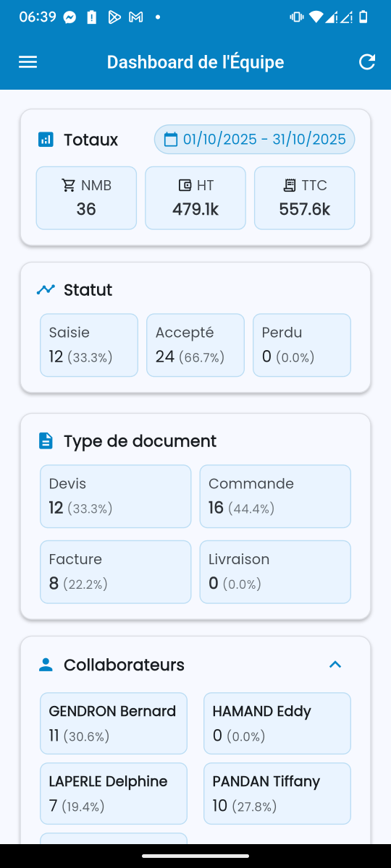The image size is (391, 868).
Task: Tap the TTC receipt icon
Action: coord(290,186)
